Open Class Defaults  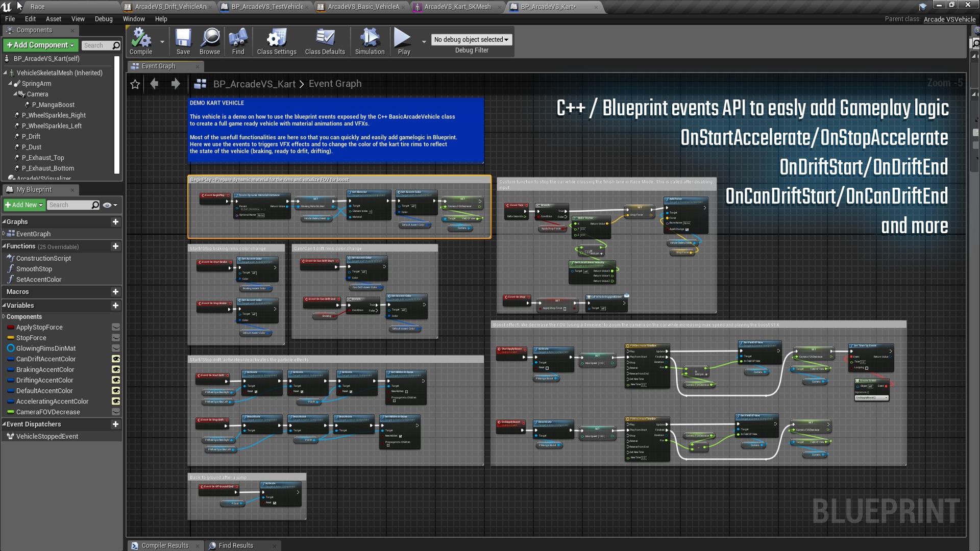325,41
